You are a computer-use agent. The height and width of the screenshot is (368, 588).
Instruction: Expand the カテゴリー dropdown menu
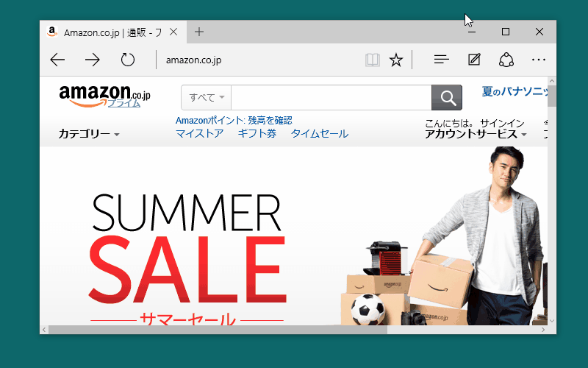coord(89,134)
